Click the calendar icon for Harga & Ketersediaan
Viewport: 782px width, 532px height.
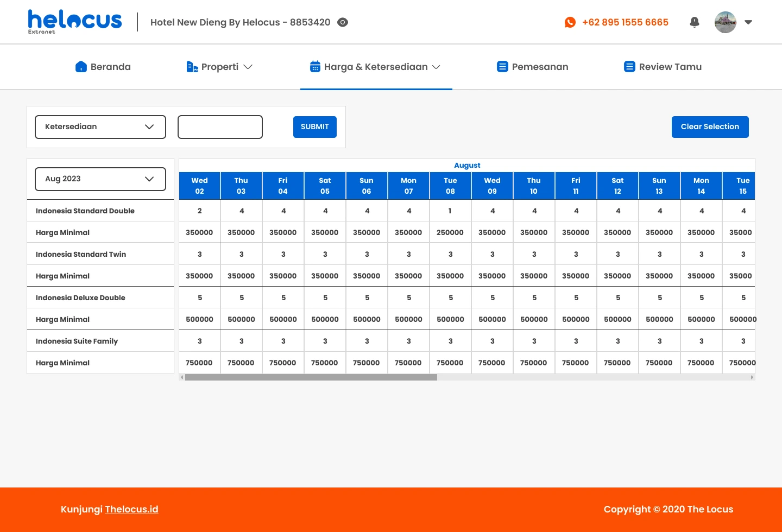[x=315, y=67]
